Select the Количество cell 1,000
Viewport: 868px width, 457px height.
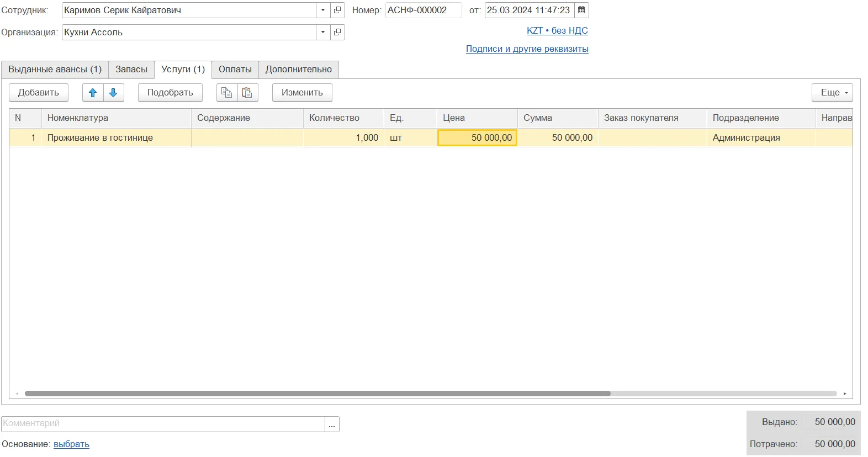pos(343,138)
